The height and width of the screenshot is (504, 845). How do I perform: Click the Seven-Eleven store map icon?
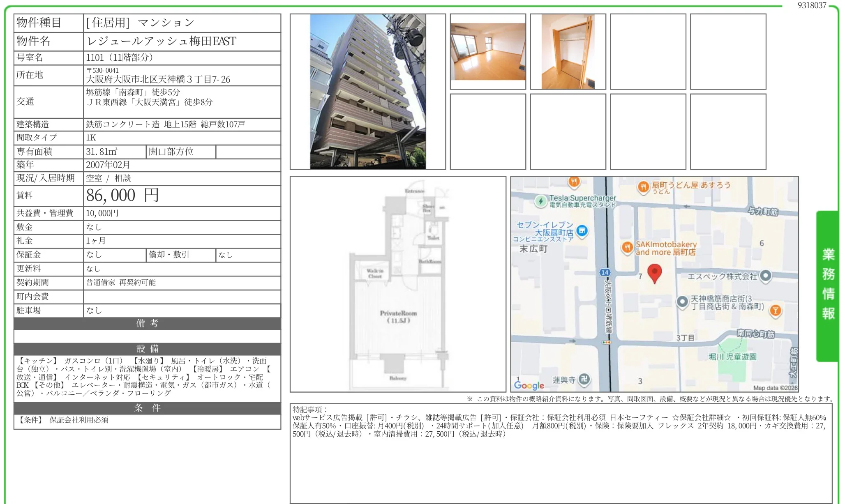[582, 230]
